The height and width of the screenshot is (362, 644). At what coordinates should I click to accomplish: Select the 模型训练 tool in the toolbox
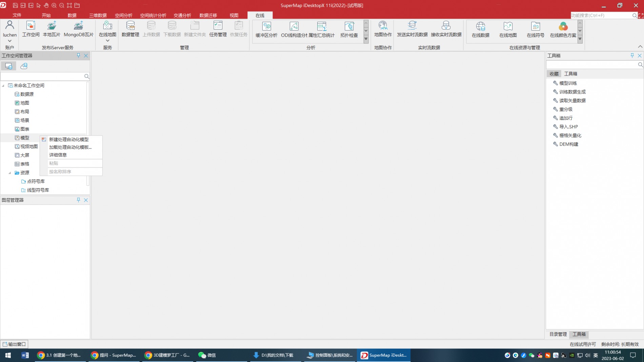[x=568, y=83]
